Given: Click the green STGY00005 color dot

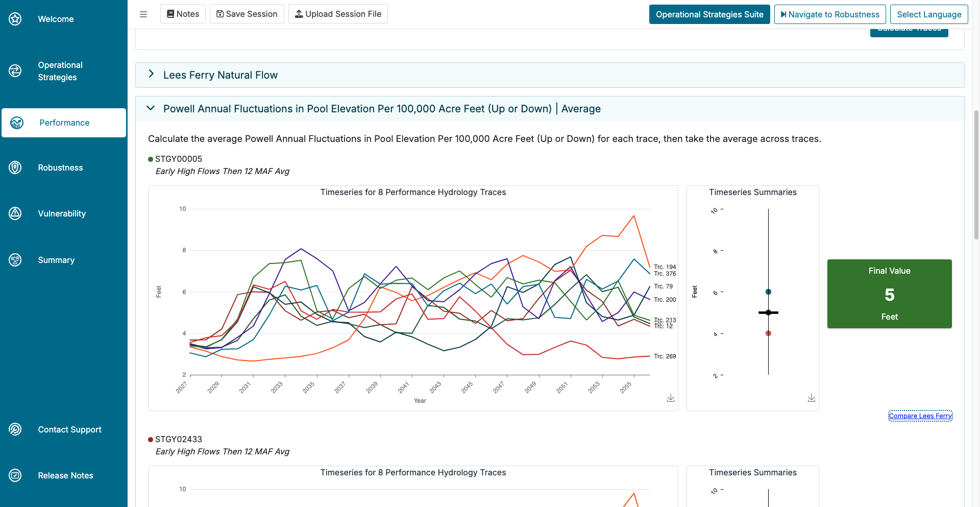Looking at the screenshot, I should point(151,159).
